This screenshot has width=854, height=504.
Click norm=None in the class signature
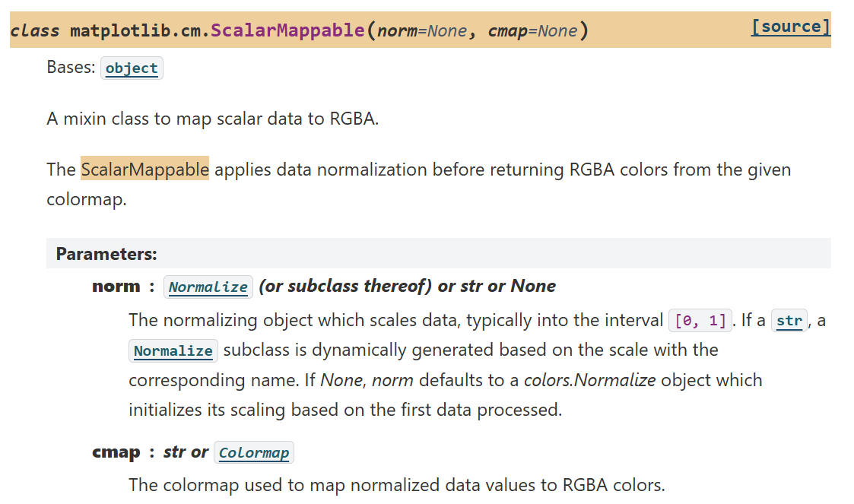click(422, 30)
